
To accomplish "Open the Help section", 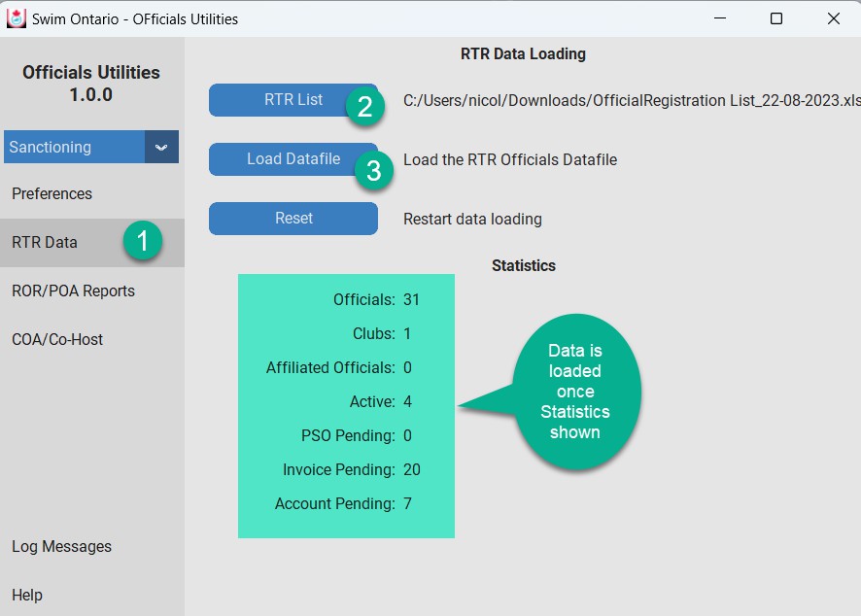I will tap(28, 595).
